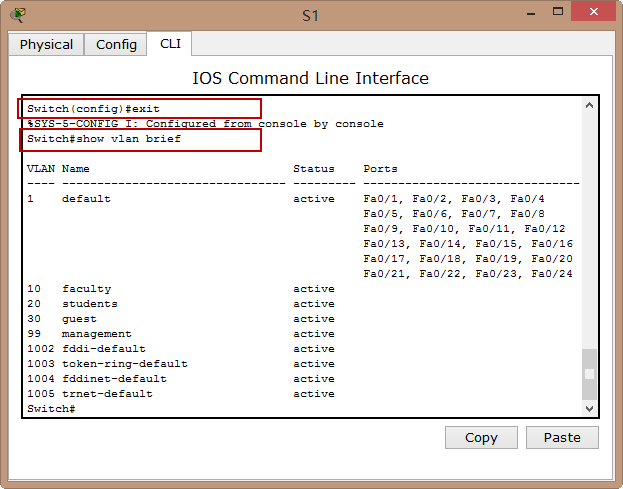Image resolution: width=623 pixels, height=489 pixels.
Task: Click the 'IOS Command Line Interface' heading
Action: pyautogui.click(x=310, y=78)
